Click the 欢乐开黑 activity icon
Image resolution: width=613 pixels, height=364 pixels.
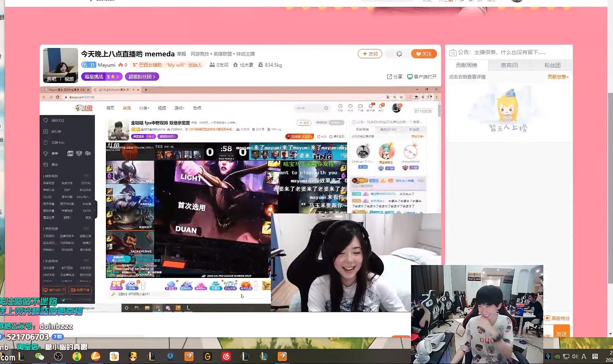[x=230, y=285]
